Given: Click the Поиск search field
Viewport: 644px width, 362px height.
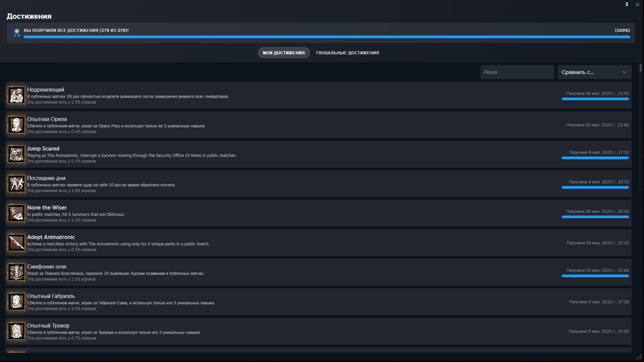Looking at the screenshot, I should point(517,72).
